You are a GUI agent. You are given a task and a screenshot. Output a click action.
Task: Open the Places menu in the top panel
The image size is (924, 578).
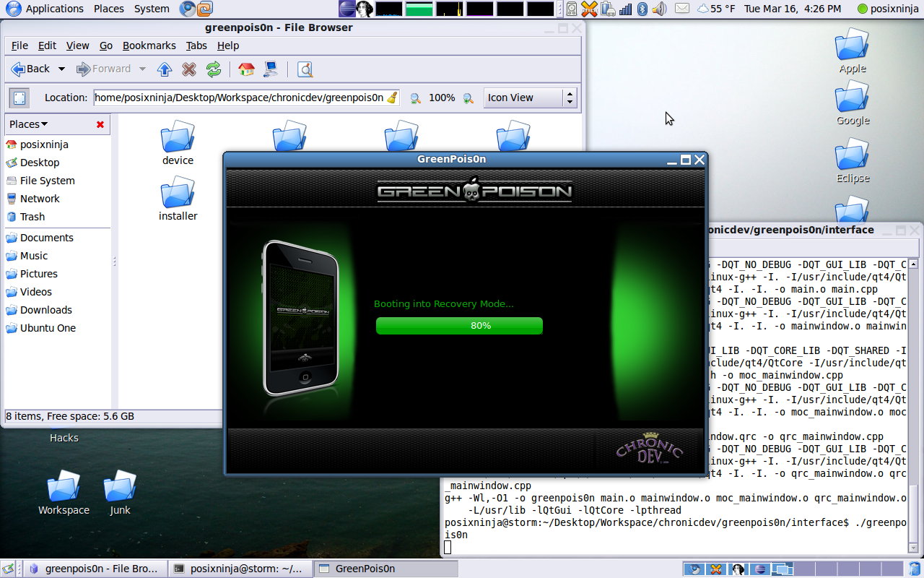pyautogui.click(x=109, y=9)
